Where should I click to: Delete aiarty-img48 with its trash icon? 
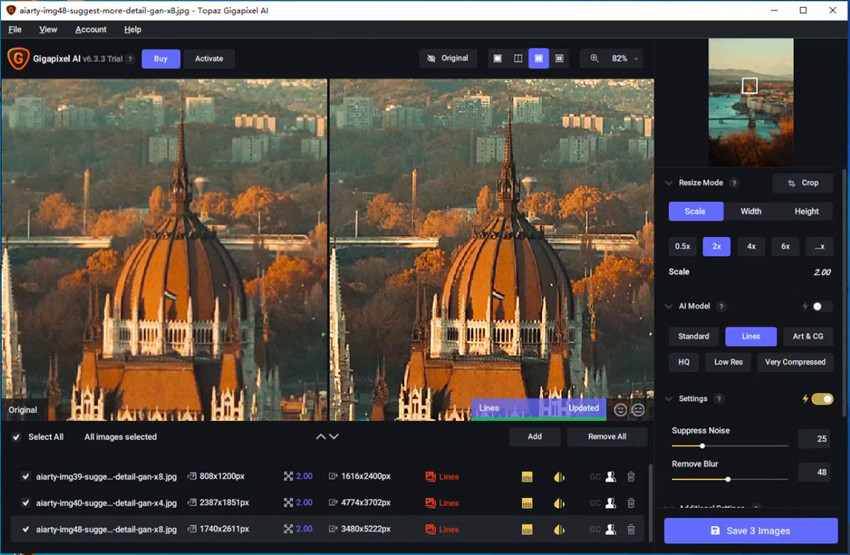631,529
